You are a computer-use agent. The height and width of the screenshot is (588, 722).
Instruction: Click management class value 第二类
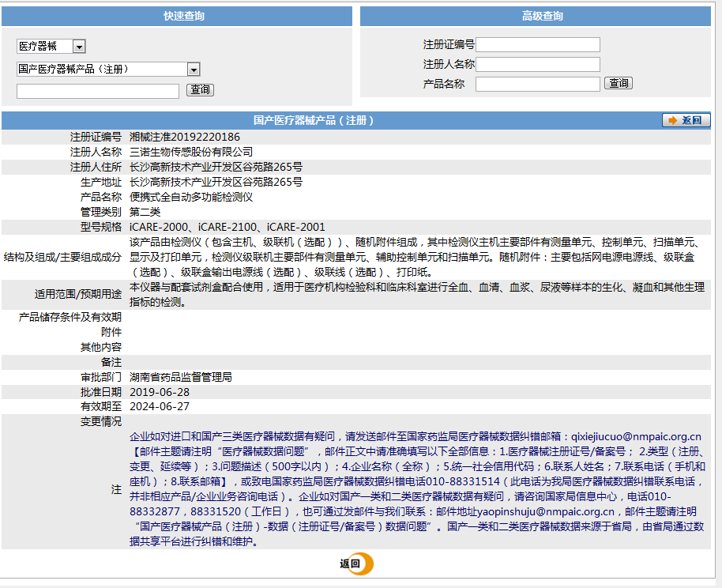pyautogui.click(x=145, y=212)
